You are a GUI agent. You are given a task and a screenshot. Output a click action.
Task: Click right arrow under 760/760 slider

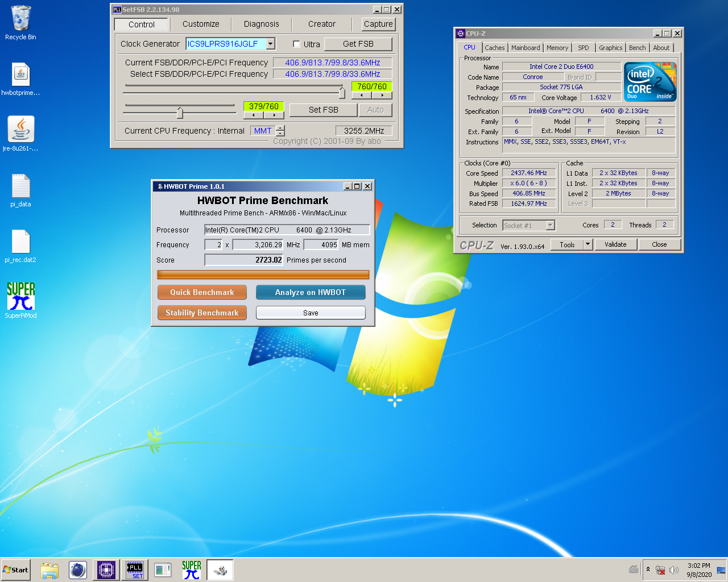382,95
